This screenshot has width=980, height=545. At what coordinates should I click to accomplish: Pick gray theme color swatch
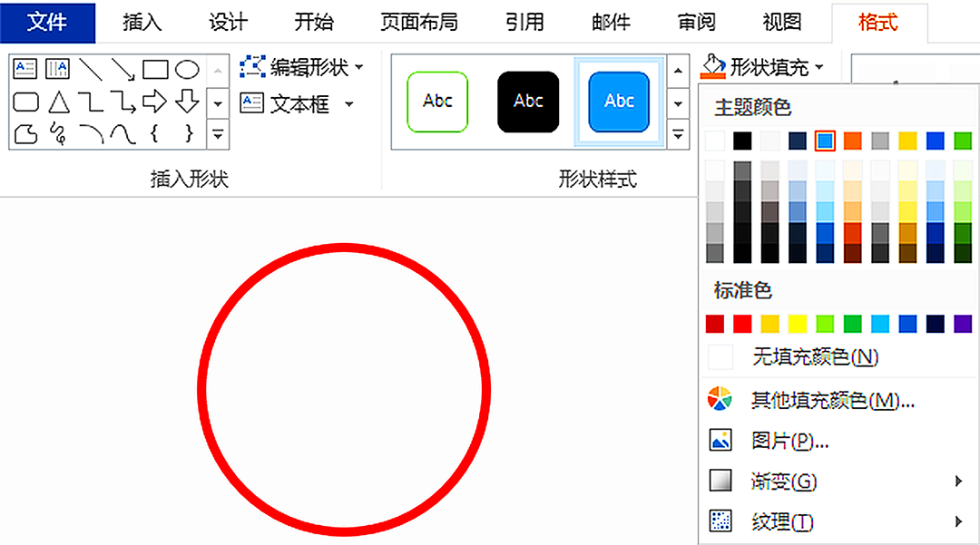click(x=880, y=141)
